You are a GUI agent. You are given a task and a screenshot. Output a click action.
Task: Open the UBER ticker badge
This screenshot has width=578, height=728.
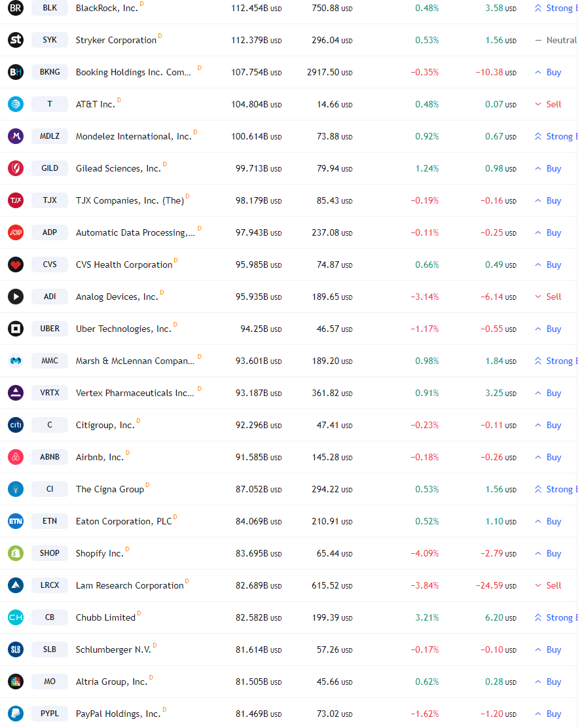50,329
